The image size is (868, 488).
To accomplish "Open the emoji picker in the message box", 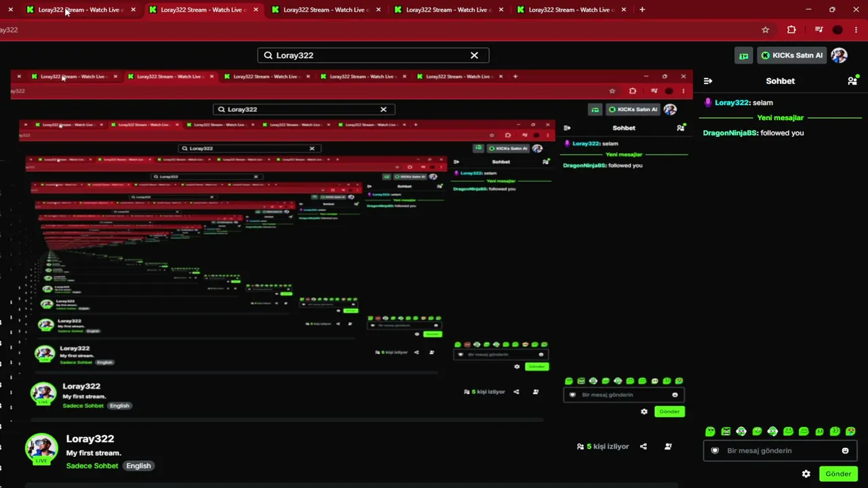I will [x=845, y=451].
